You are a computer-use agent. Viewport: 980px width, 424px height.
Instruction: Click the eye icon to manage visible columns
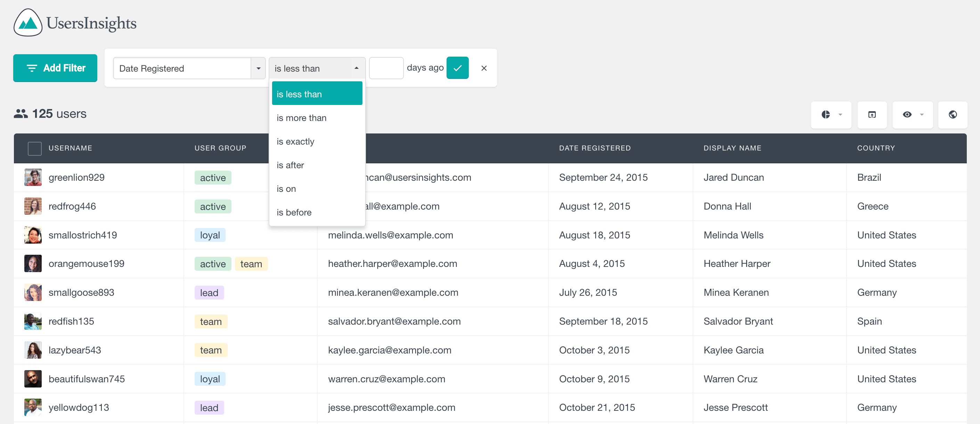[x=907, y=115]
